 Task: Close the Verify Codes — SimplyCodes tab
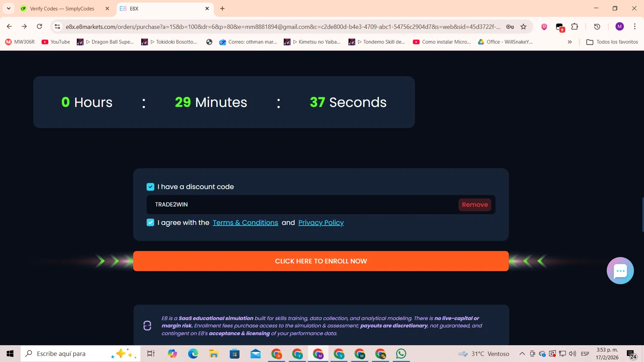(107, 9)
